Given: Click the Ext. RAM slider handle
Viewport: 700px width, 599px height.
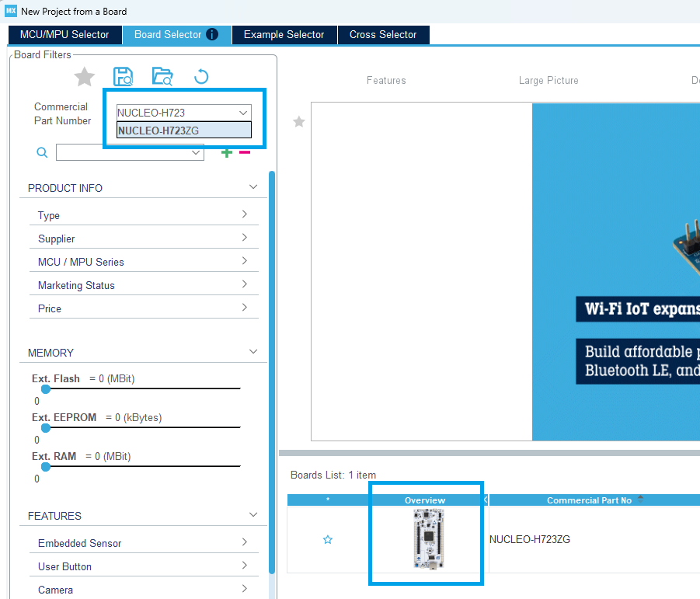Looking at the screenshot, I should pos(46,466).
